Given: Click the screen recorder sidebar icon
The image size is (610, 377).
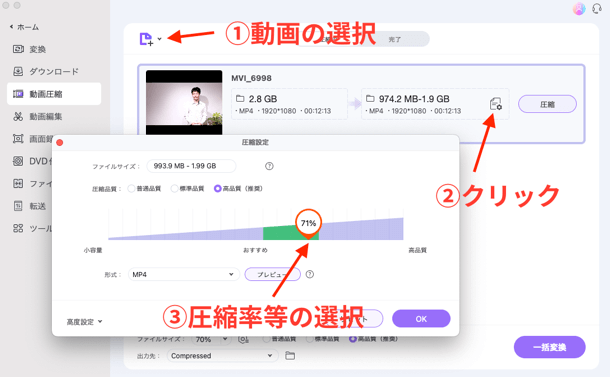Looking at the screenshot, I should (18, 139).
